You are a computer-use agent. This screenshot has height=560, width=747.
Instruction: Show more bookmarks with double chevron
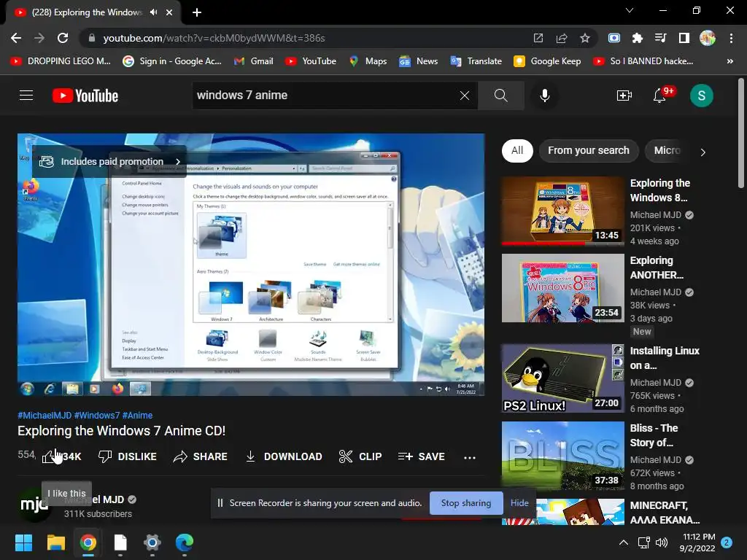[729, 61]
